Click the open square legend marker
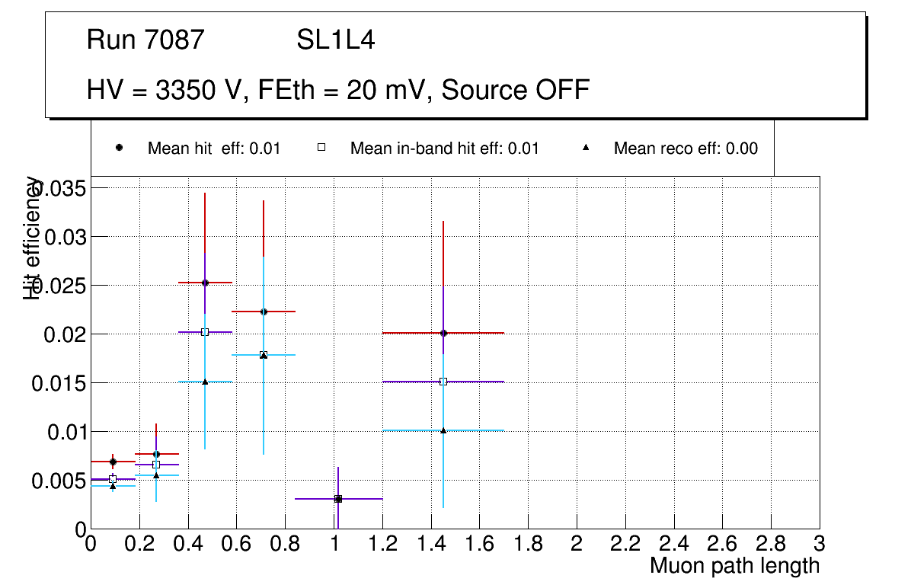 pos(321,148)
